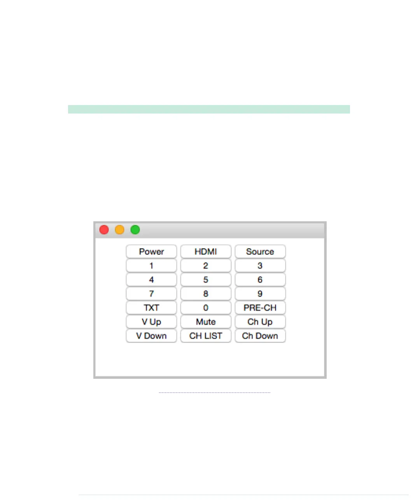Tap number 6 on the remote
Image resolution: width=420 pixels, height=504 pixels.
[260, 280]
